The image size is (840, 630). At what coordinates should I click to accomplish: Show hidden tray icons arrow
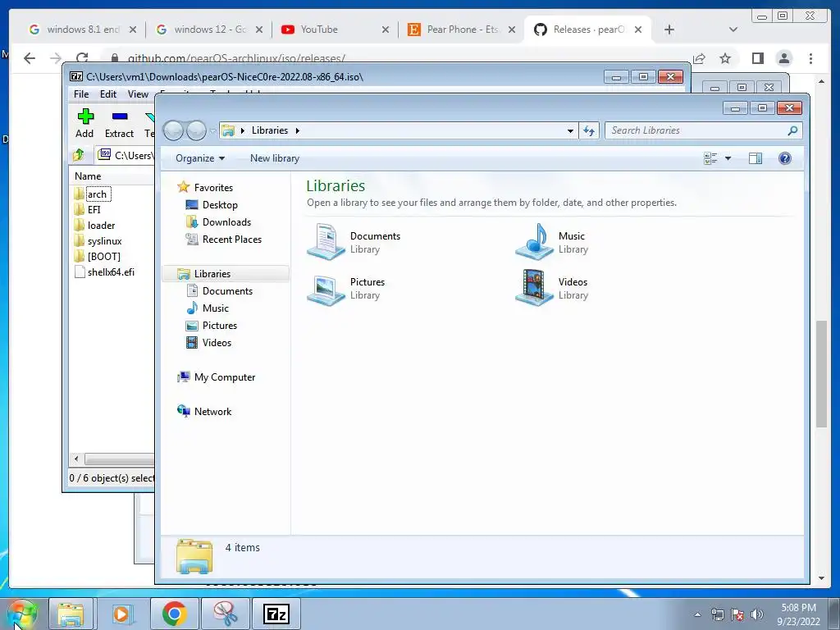point(697,614)
